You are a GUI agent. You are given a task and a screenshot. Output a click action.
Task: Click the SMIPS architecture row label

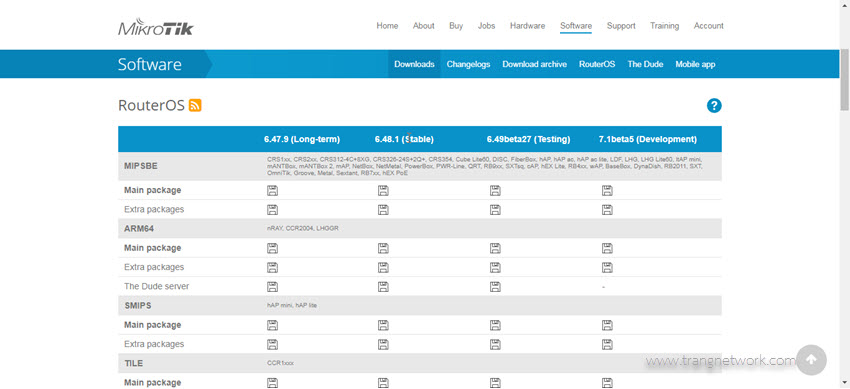(x=138, y=306)
